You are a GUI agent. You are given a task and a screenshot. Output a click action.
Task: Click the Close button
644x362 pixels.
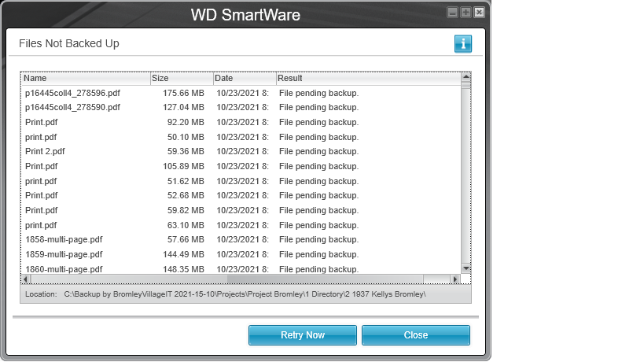click(x=416, y=335)
